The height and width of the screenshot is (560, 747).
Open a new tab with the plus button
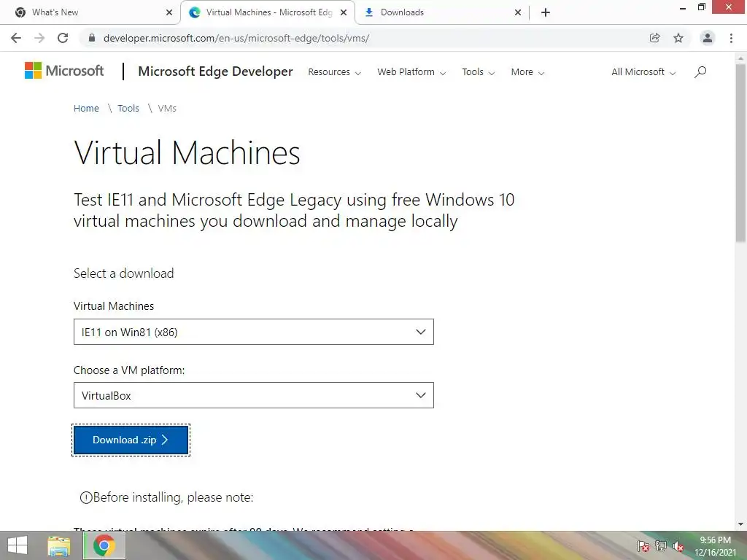546,12
